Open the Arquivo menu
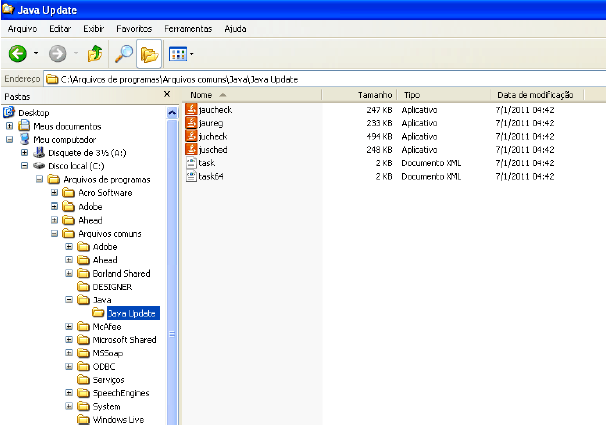Image resolution: width=607 pixels, height=425 pixels. 23,29
